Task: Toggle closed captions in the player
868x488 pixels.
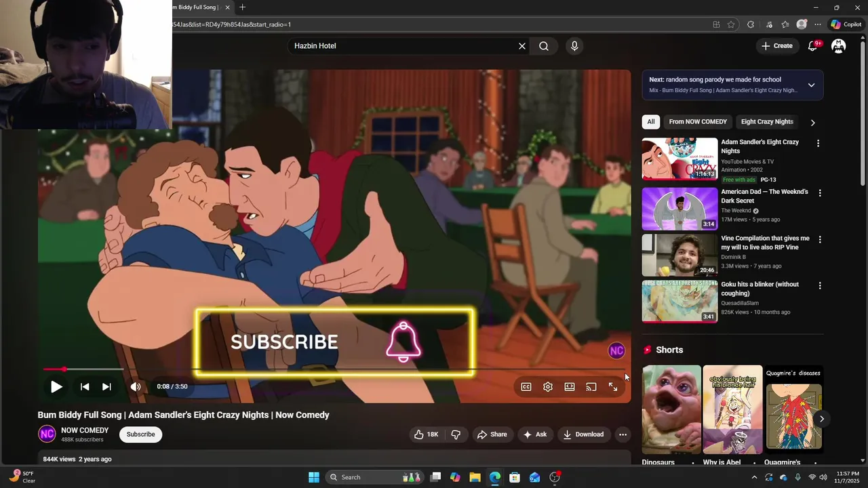Action: click(x=526, y=387)
